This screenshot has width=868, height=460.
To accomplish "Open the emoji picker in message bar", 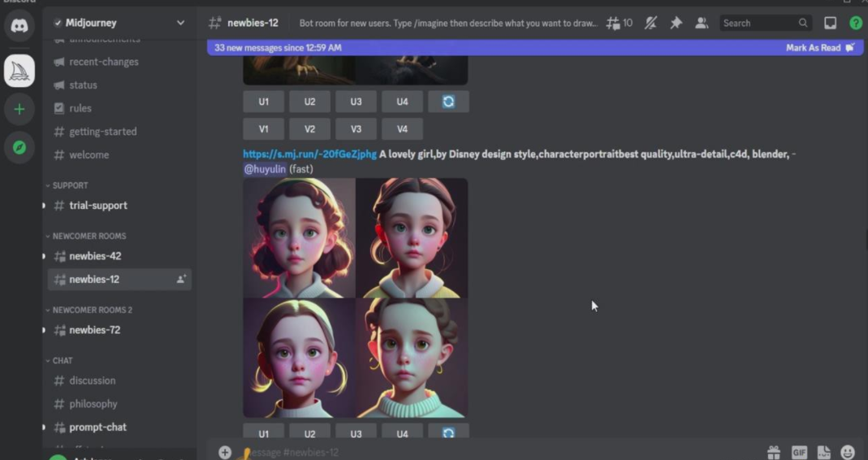I will coord(848,452).
